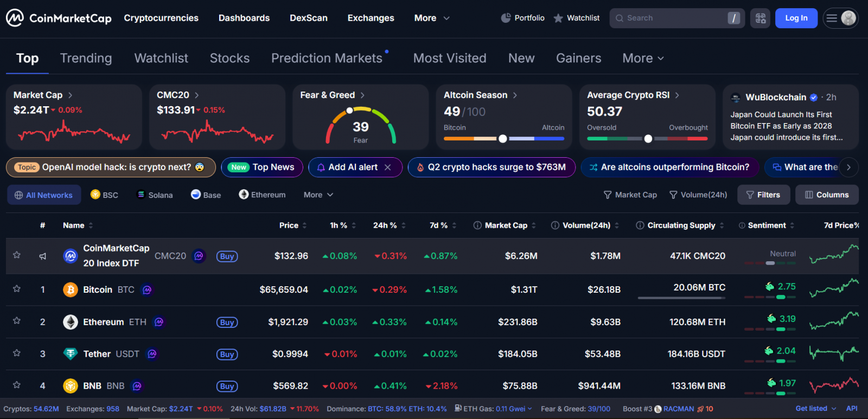Toggle the BNB watchlist star
868x419 pixels.
(17, 385)
